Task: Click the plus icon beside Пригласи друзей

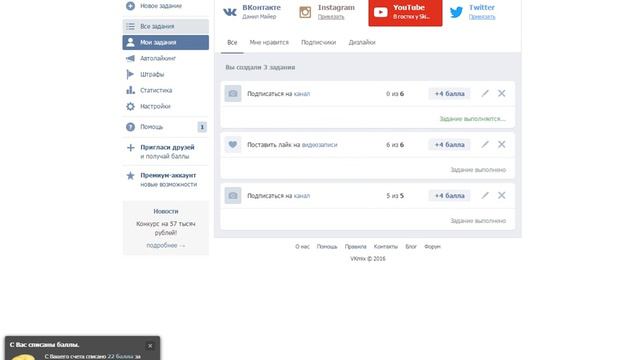Action: tap(130, 147)
